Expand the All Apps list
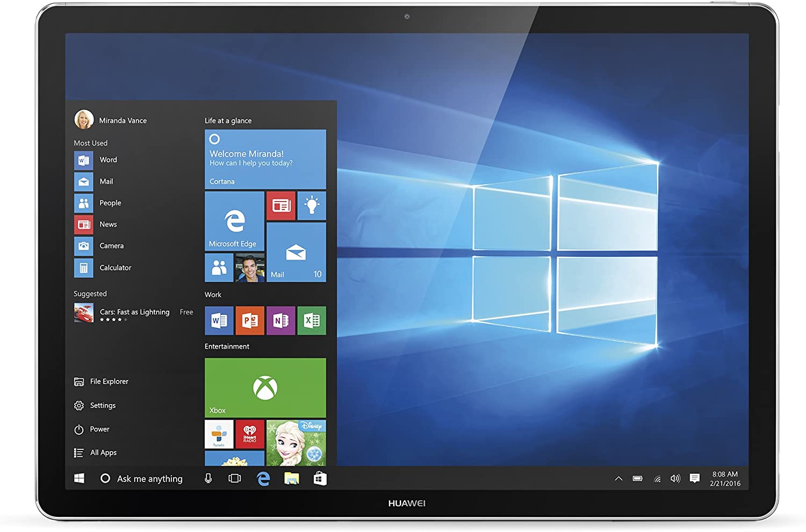Viewport: 806px width, 532px height. [103, 452]
